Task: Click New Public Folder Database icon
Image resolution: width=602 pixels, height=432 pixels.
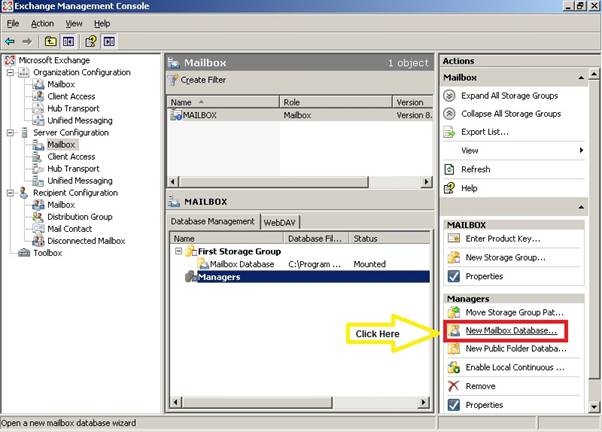Action: (454, 349)
